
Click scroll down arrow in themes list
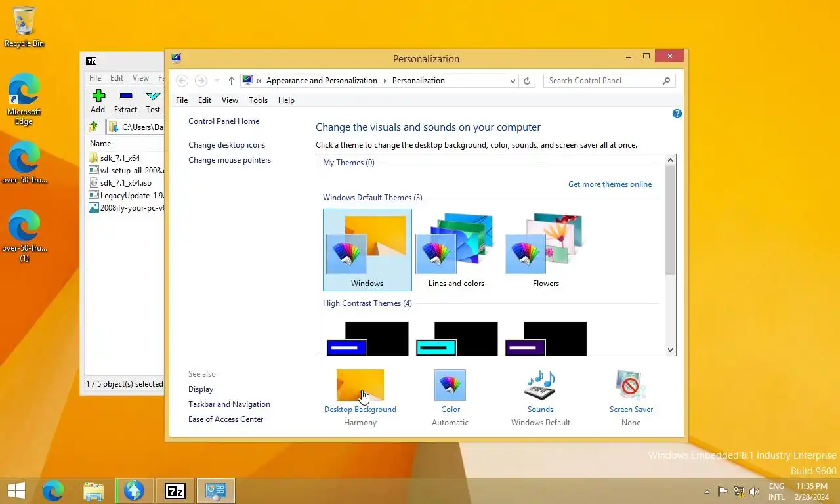click(x=671, y=350)
